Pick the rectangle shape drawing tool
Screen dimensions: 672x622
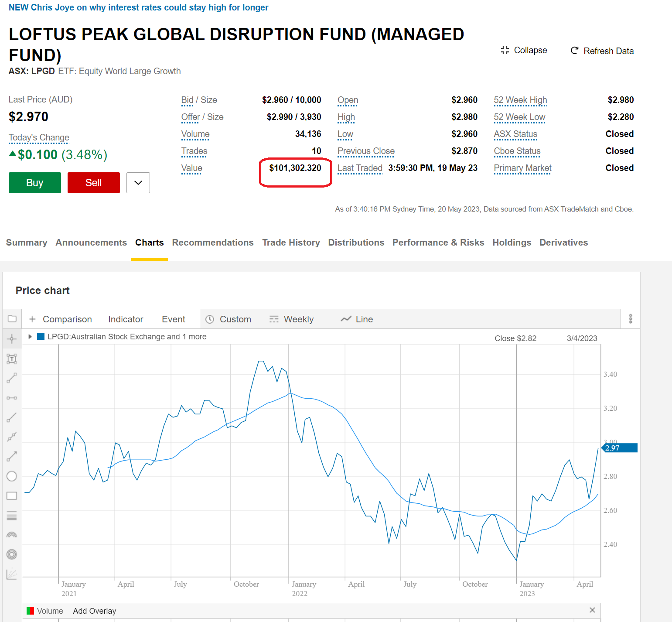[x=12, y=496]
